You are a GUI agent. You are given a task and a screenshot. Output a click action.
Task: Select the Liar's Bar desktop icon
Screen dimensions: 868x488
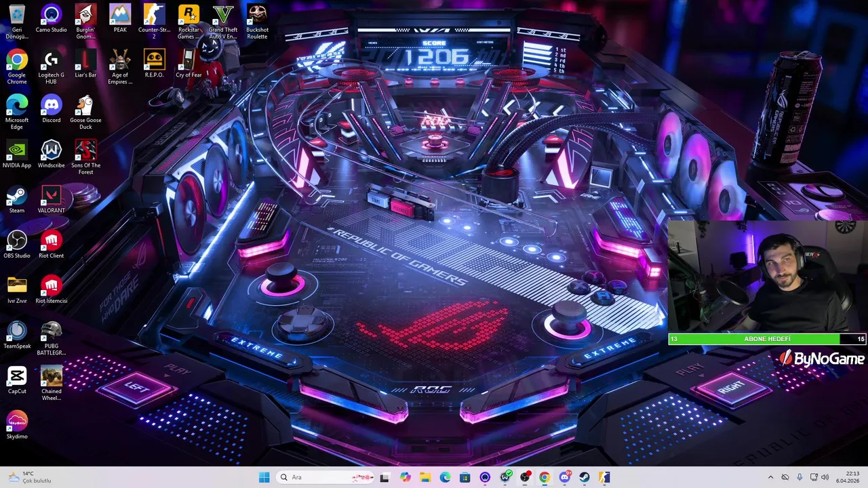[x=85, y=64]
